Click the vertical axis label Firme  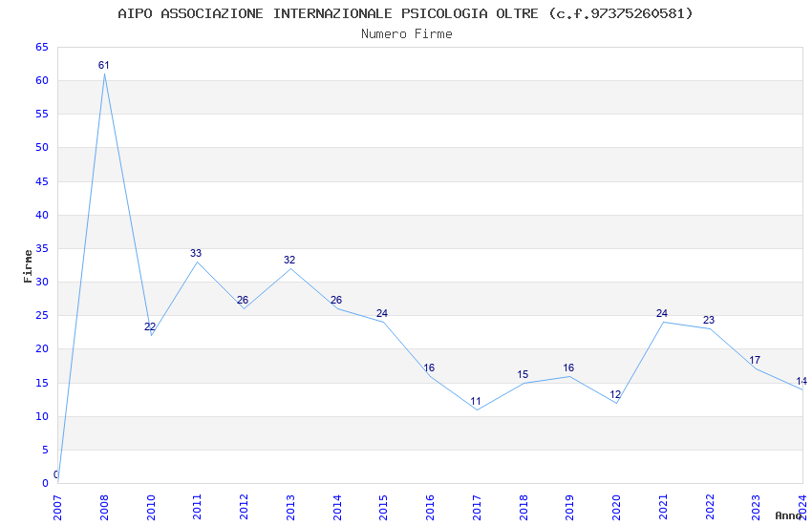point(28,266)
